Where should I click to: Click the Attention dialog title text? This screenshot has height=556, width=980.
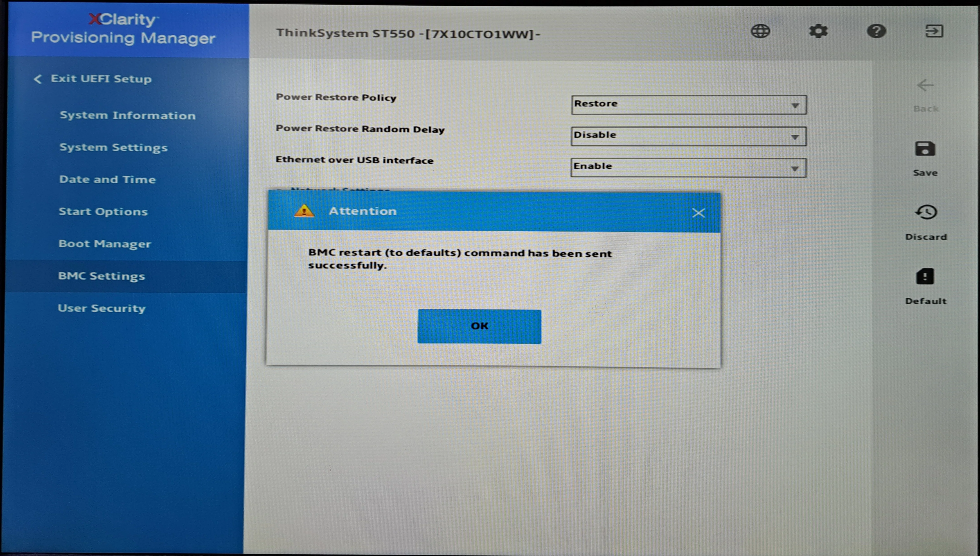point(363,211)
